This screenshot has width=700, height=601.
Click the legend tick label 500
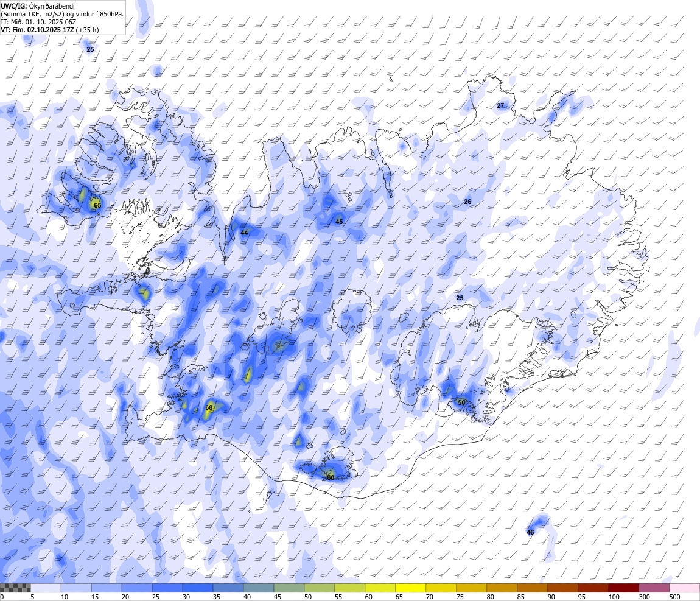[674, 597]
